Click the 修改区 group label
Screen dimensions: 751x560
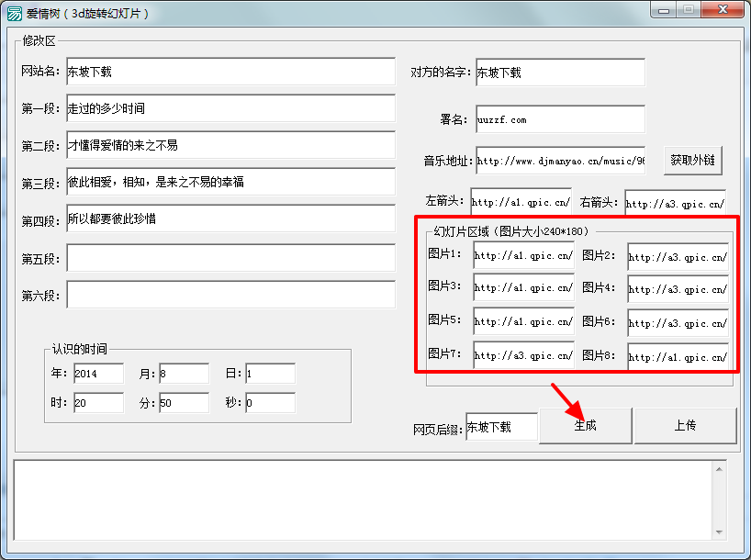pos(39,40)
